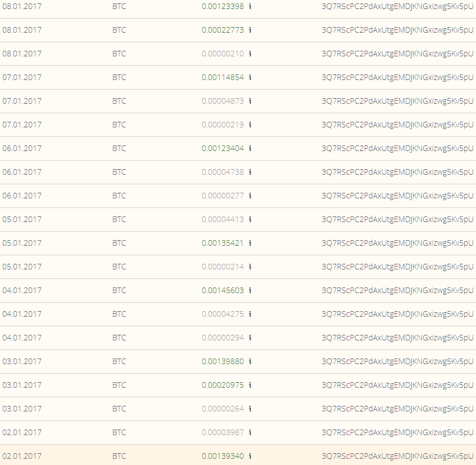Click the amount 0.00003987
Screen dimensions: 476x465
[223, 433]
